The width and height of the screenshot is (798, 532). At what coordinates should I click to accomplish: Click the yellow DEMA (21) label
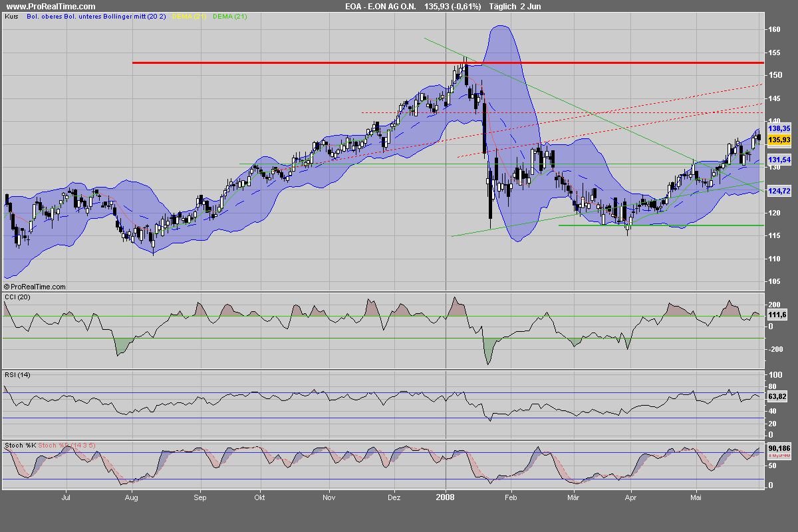pos(191,17)
